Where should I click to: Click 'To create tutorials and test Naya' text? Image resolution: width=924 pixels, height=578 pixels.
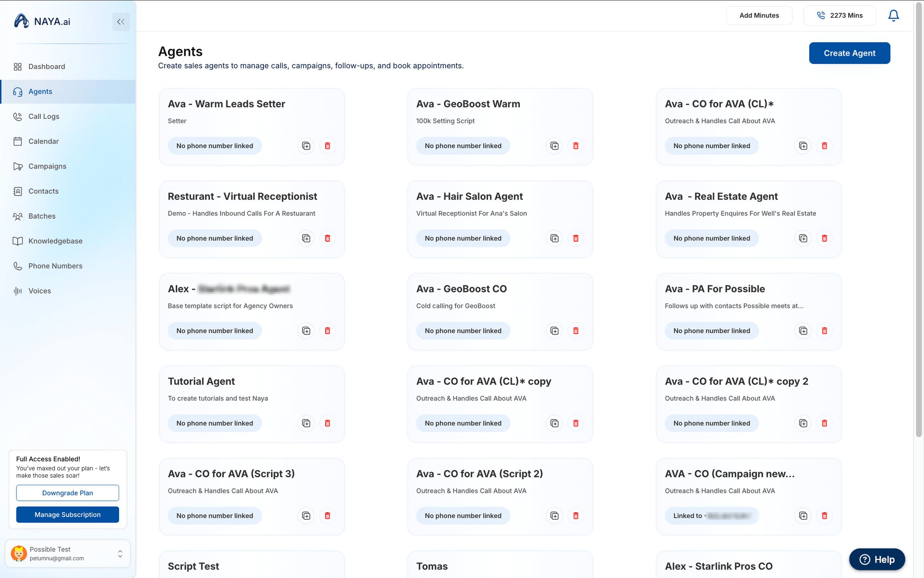[x=218, y=399]
